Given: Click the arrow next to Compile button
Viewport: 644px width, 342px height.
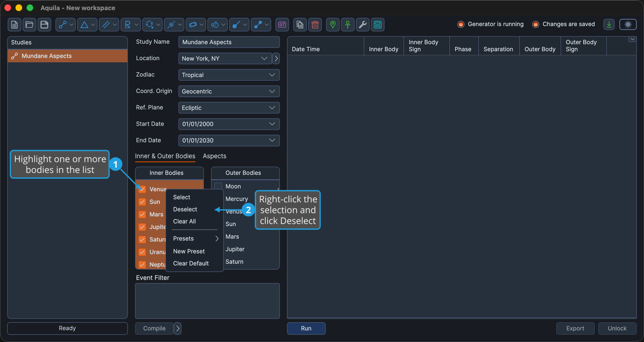Looking at the screenshot, I should [178, 328].
